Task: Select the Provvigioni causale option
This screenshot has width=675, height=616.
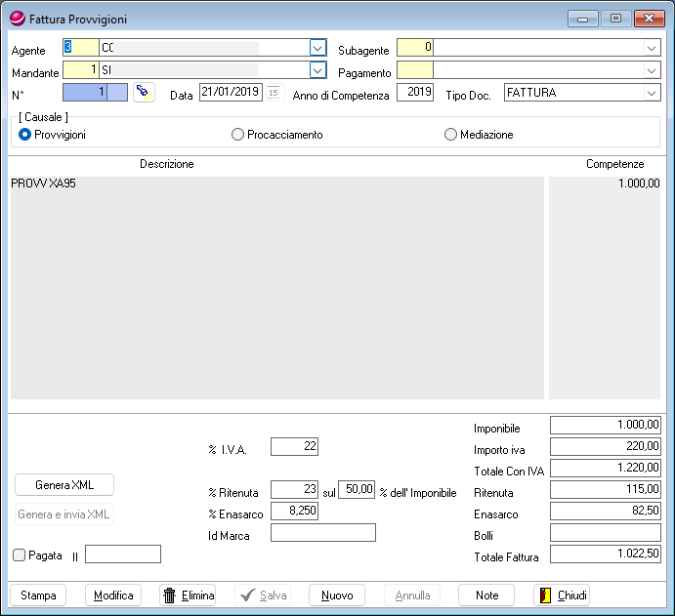Action: [25, 135]
